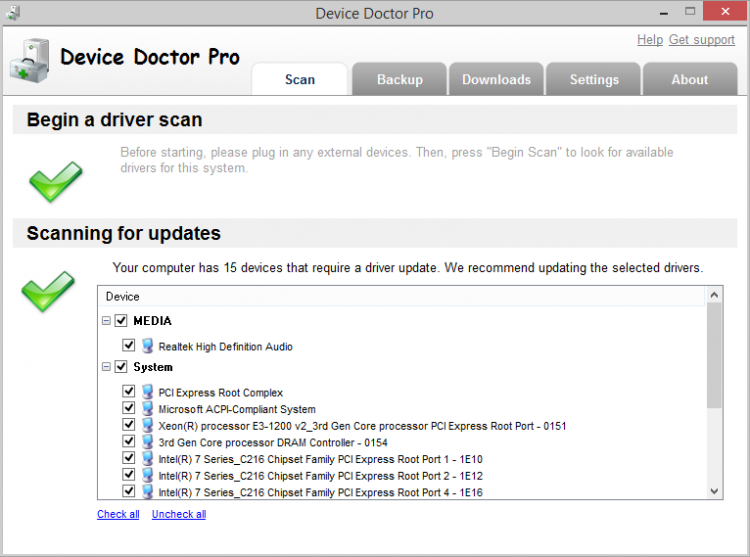Click the Xeon(R) processor E3-1200 device icon
Image resolution: width=750 pixels, height=557 pixels.
148,426
